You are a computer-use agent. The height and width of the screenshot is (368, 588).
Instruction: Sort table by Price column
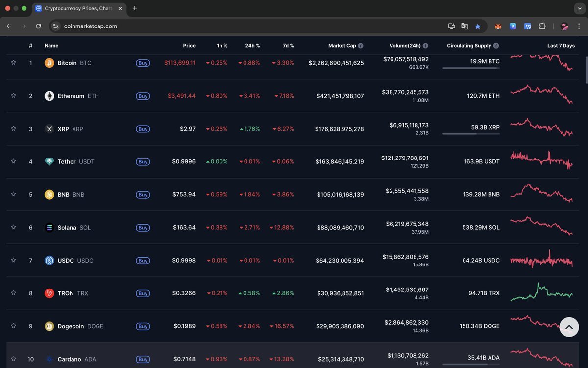[x=189, y=46]
